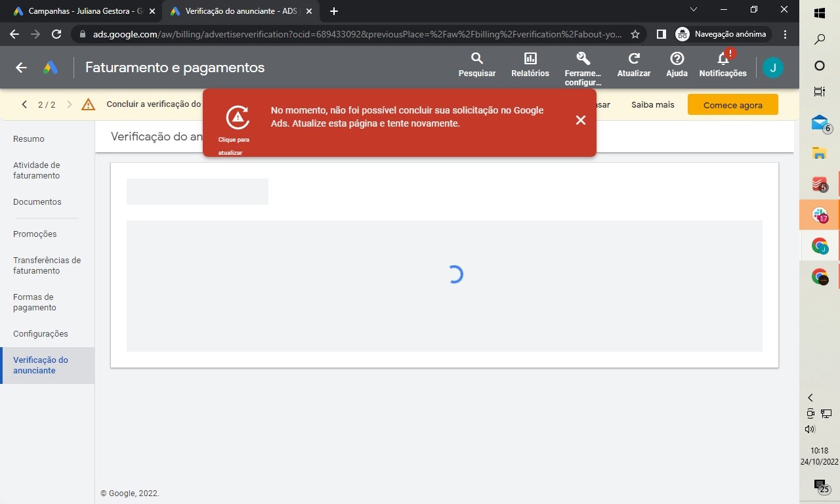Click the site lock icon in address bar
Viewport: 840px width, 504px height.
(83, 34)
